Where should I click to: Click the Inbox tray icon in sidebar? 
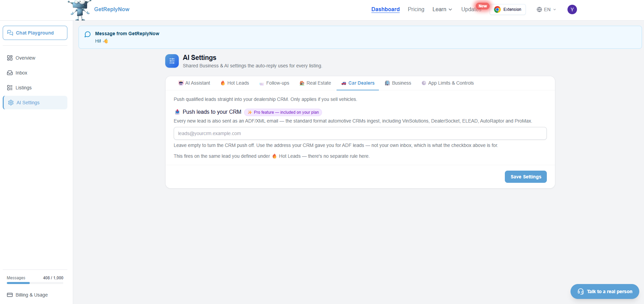10,73
